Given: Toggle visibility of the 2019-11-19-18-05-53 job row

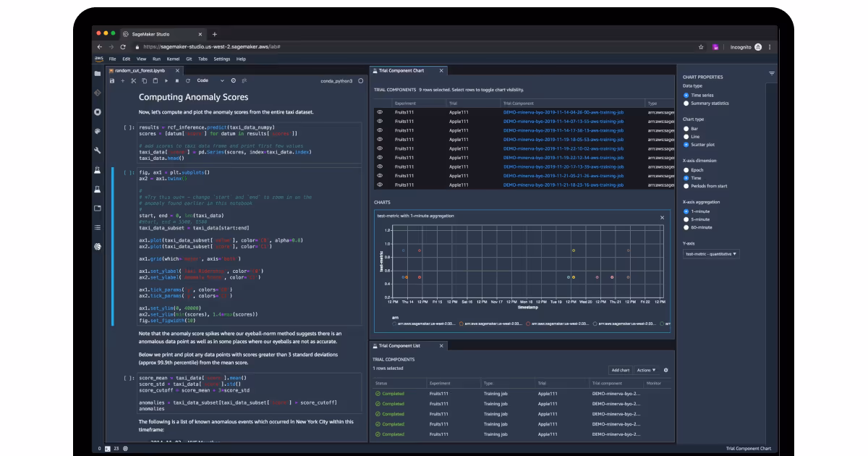Looking at the screenshot, I should [x=379, y=139].
